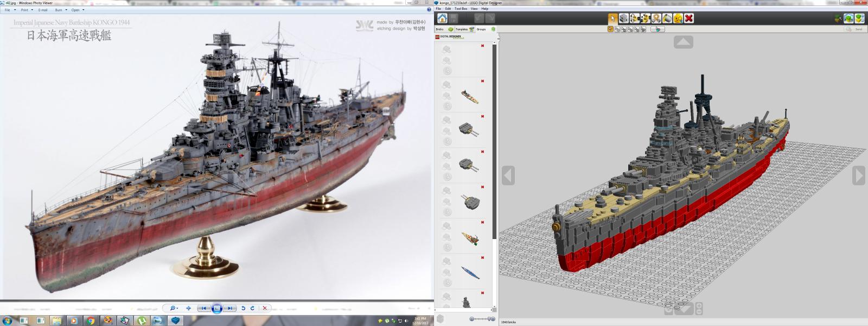Click the Home icon in LEGO Digital Designer
Image resolution: width=868 pixels, height=326 pixels.
[x=443, y=18]
